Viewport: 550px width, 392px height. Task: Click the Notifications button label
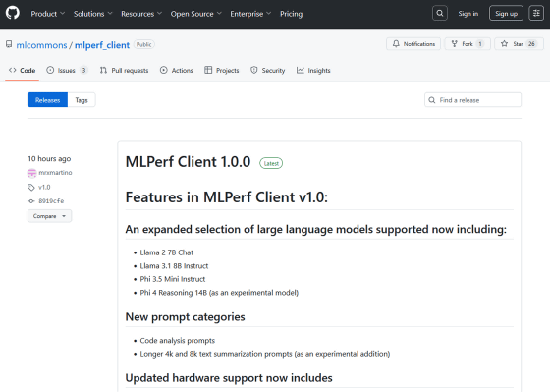tap(419, 44)
